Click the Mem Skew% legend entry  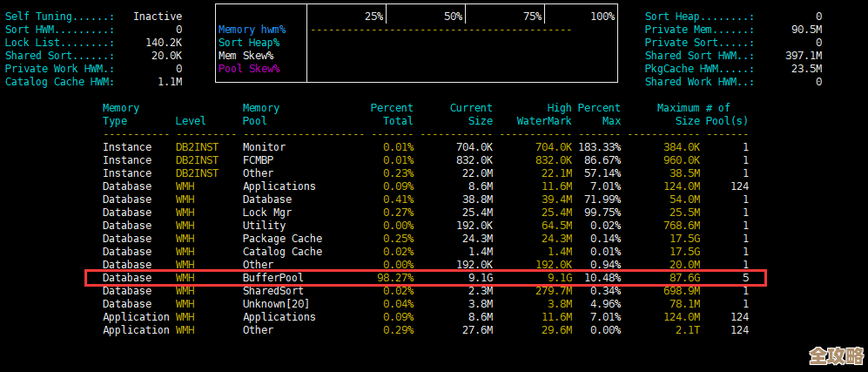click(x=246, y=56)
